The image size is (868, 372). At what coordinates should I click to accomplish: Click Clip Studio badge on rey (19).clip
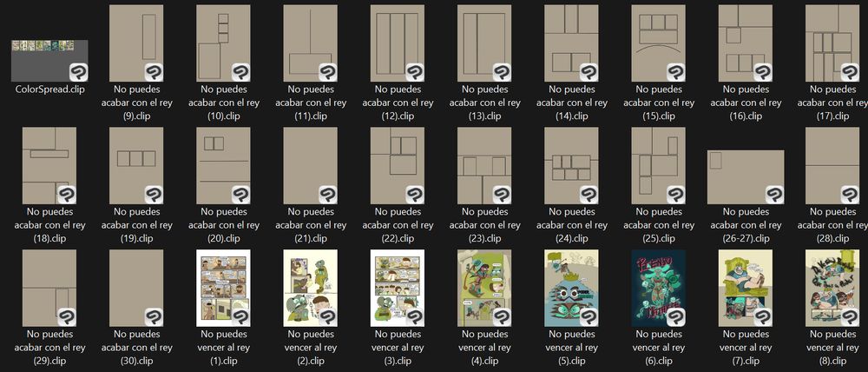pos(154,196)
